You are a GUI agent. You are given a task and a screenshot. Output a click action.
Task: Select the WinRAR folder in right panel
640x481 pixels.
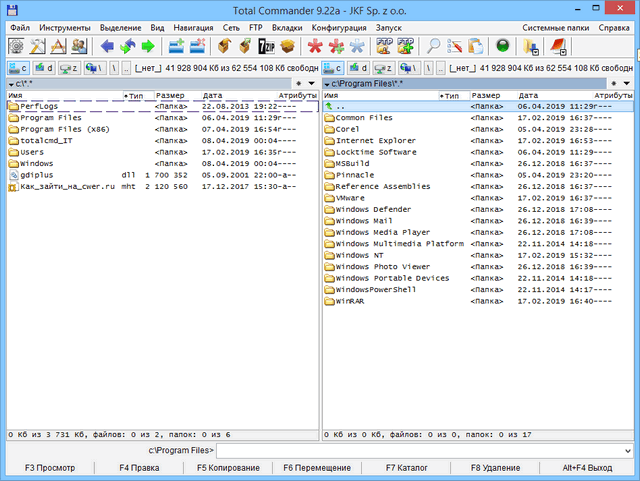[x=350, y=300]
